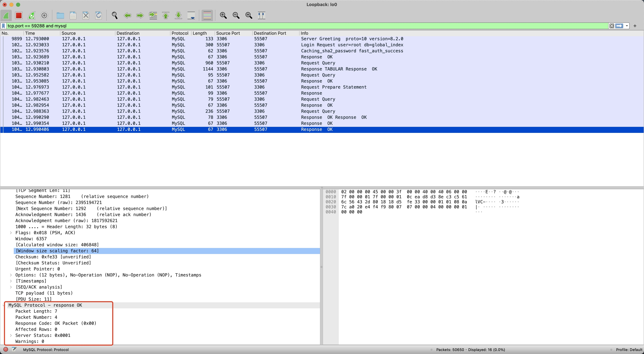Zoom in the packet text

coord(223,15)
